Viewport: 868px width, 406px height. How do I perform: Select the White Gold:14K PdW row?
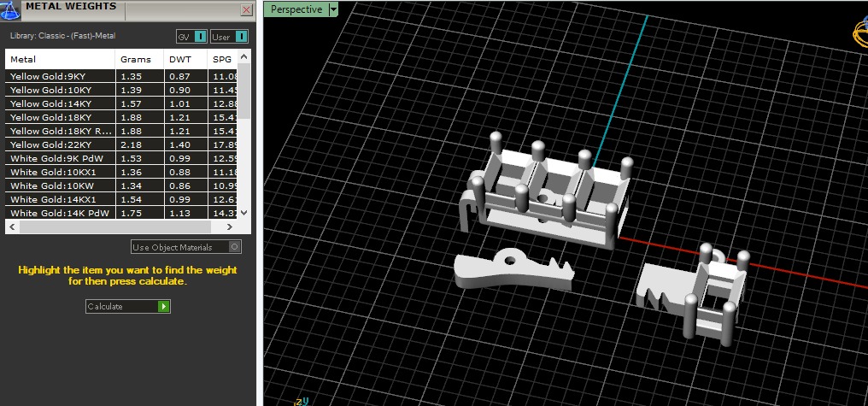pyautogui.click(x=121, y=213)
